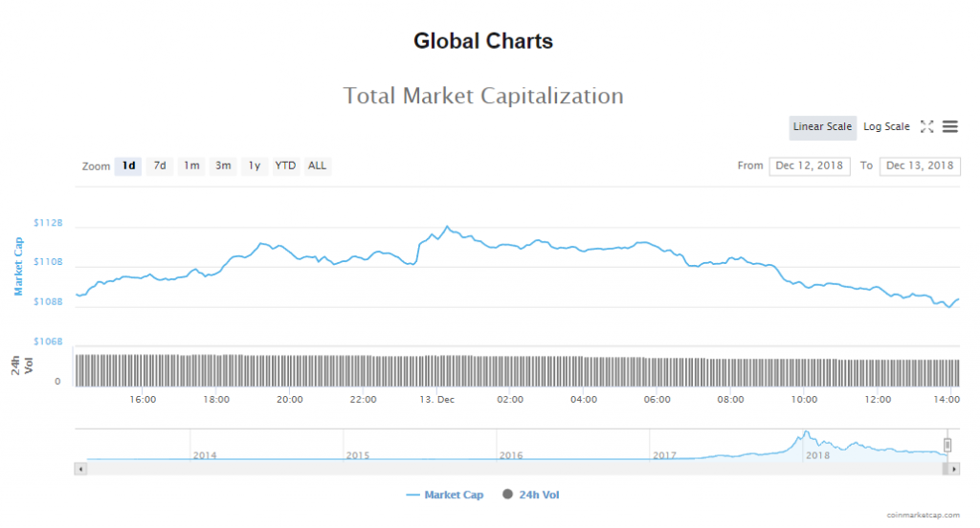Click the From date field

coord(809,165)
